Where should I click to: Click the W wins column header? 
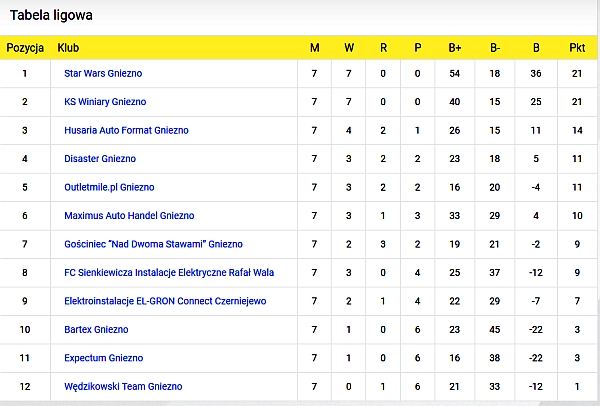[x=349, y=48]
